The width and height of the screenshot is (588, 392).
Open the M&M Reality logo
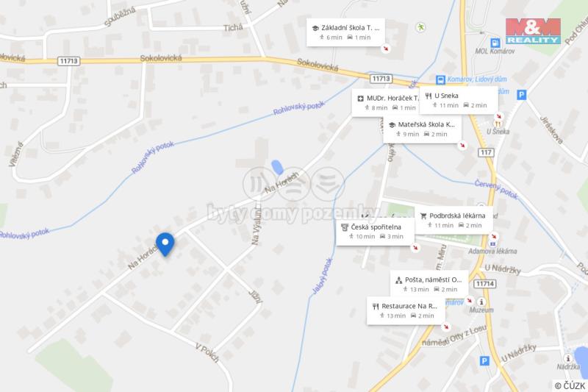click(533, 31)
